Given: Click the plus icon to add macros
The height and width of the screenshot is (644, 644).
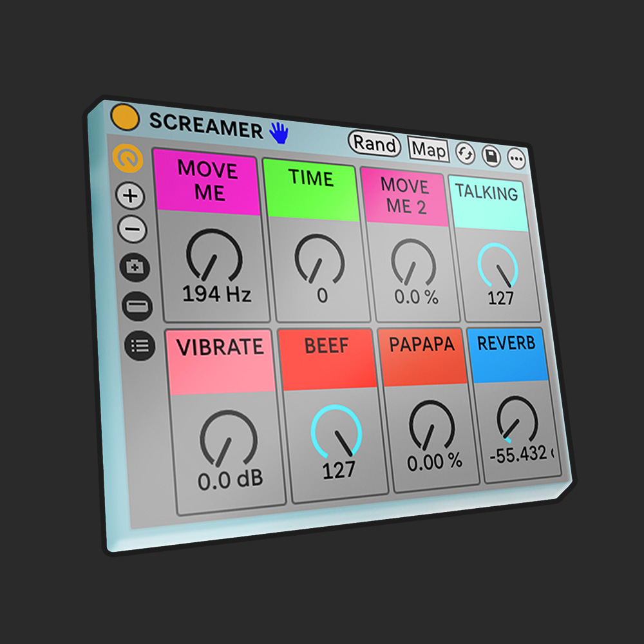Looking at the screenshot, I should (x=130, y=196).
